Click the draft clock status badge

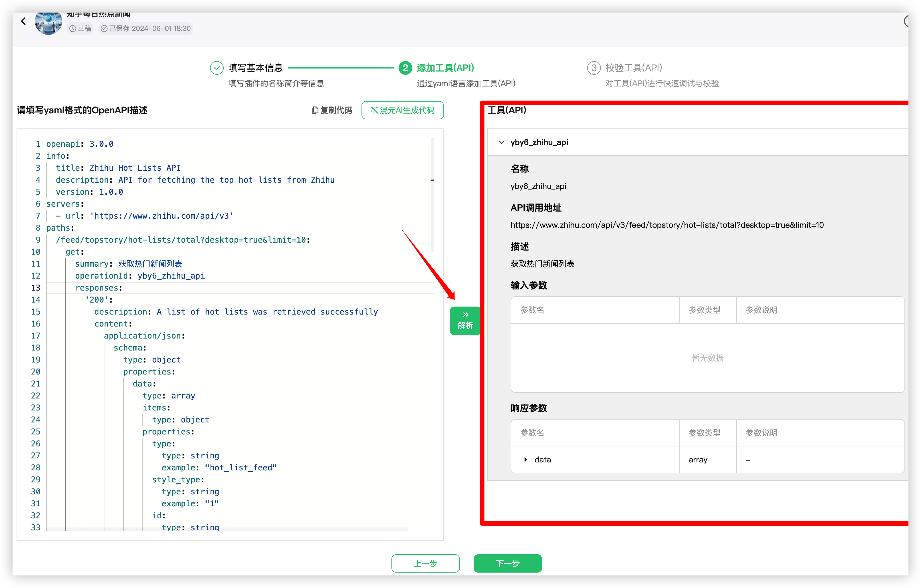point(80,28)
